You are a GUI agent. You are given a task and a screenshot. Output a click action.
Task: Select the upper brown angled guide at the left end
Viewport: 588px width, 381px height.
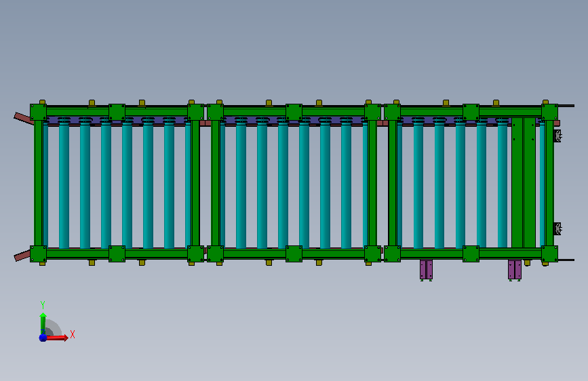tap(23, 119)
